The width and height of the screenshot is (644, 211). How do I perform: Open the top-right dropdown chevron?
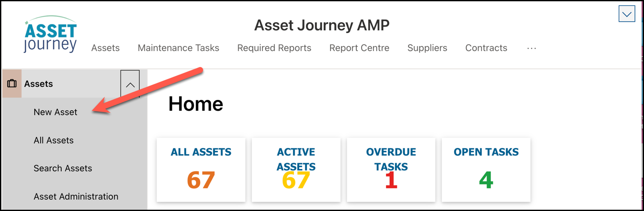(627, 14)
